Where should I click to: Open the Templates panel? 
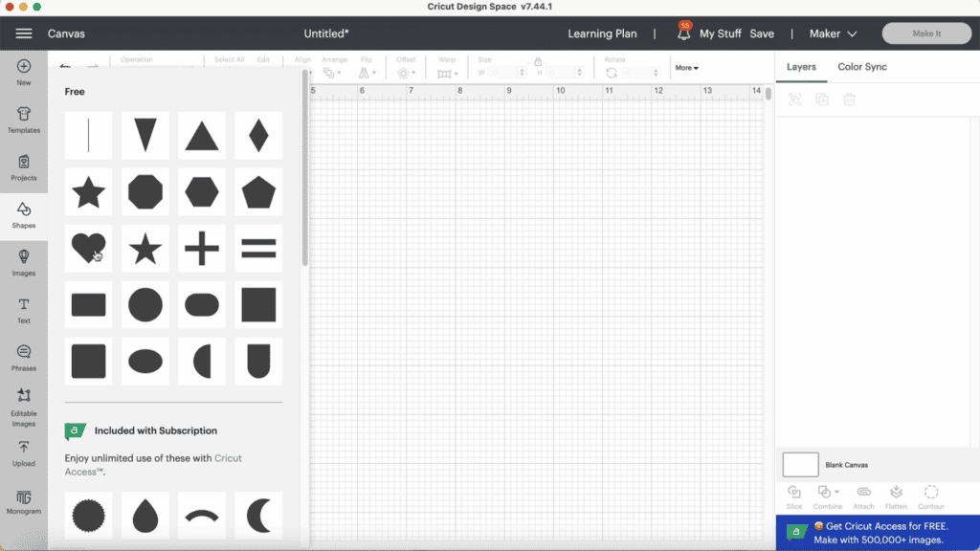[24, 120]
